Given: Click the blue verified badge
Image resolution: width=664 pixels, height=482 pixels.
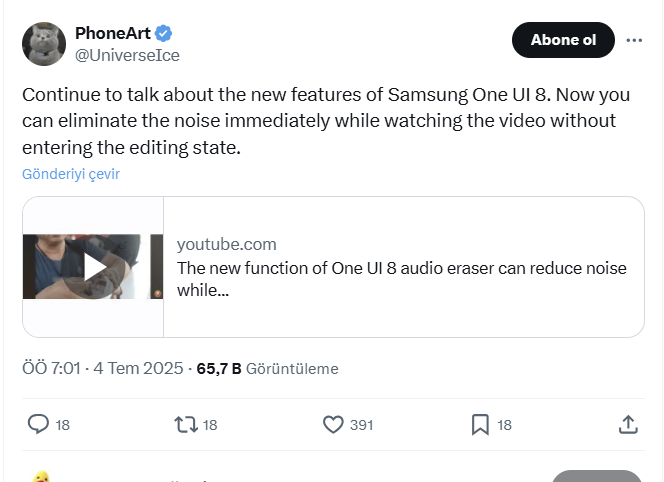Looking at the screenshot, I should (x=163, y=33).
